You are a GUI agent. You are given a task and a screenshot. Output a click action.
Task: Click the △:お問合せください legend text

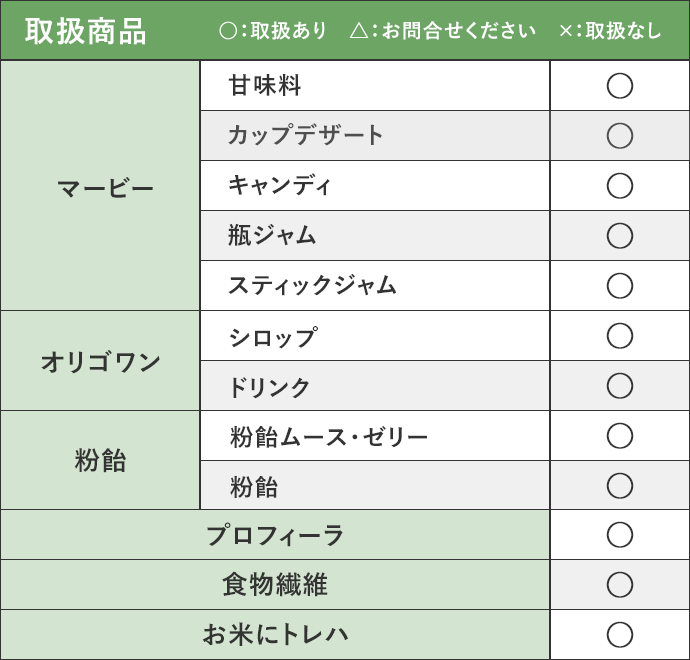click(443, 31)
